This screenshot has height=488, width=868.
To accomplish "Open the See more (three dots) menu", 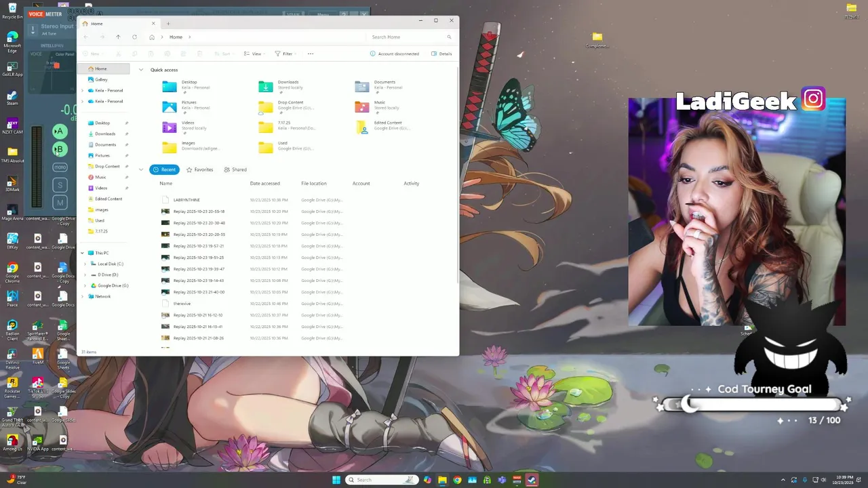I will click(x=311, y=54).
